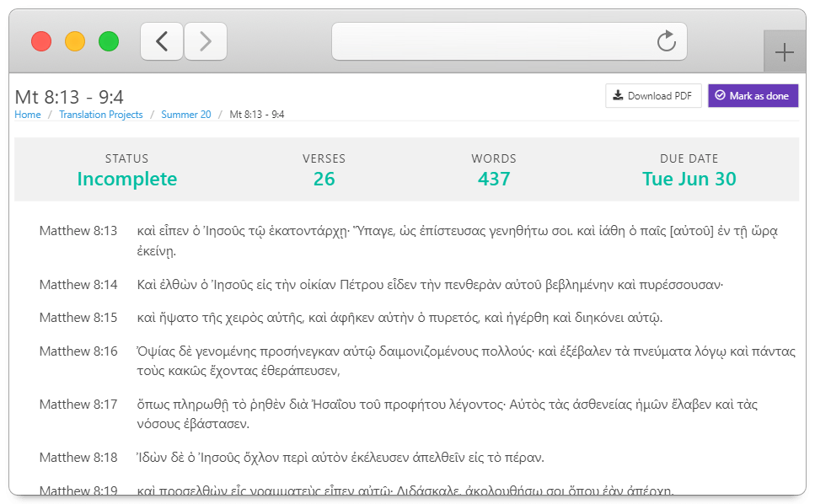The width and height of the screenshot is (815, 504).
Task: Open the Translation Projects page
Action: click(x=101, y=114)
